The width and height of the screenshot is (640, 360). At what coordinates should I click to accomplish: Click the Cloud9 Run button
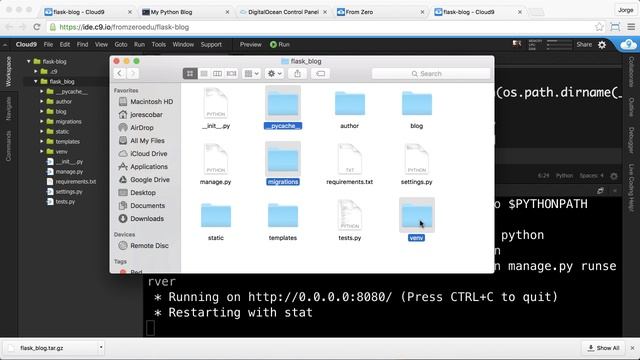pyautogui.click(x=280, y=44)
